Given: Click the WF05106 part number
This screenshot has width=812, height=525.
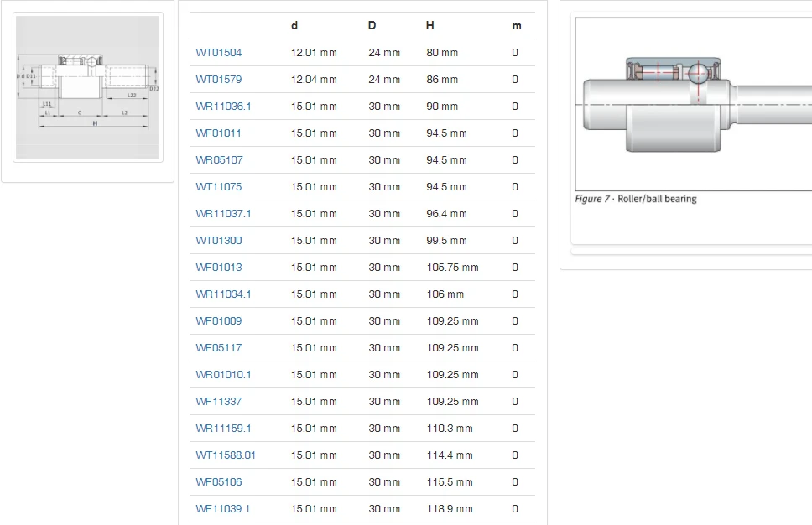Looking at the screenshot, I should click(218, 482).
